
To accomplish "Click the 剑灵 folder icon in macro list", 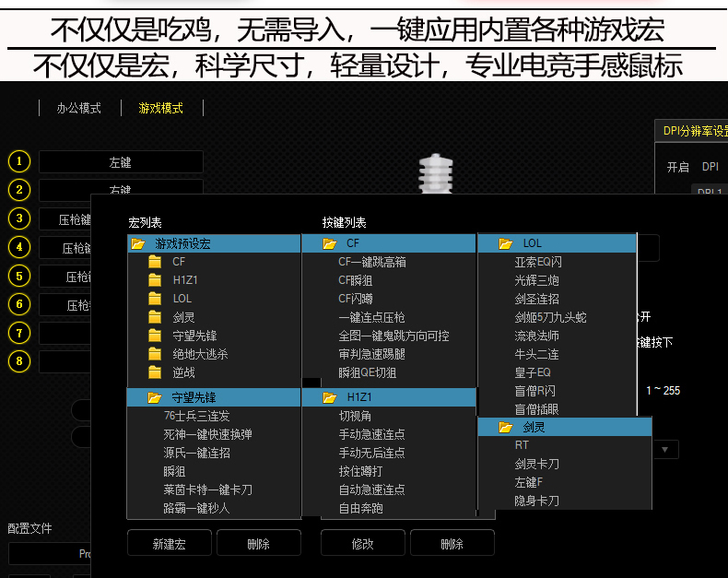I will tap(155, 317).
